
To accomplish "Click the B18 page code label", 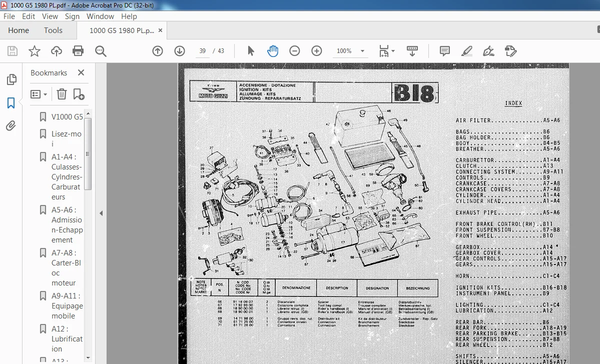I will click(x=415, y=93).
